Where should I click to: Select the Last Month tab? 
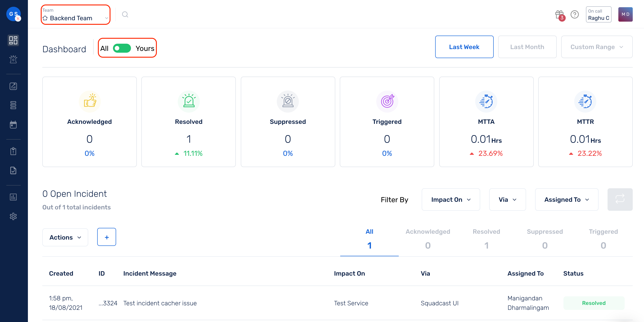point(527,46)
